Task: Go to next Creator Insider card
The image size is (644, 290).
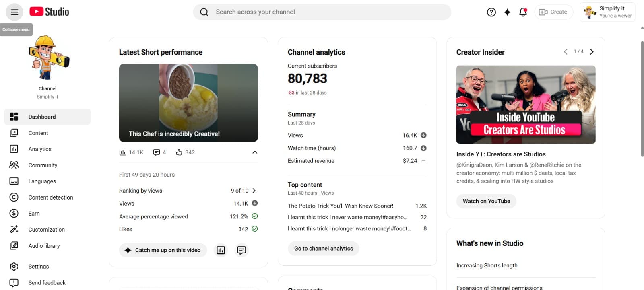Action: pyautogui.click(x=592, y=51)
